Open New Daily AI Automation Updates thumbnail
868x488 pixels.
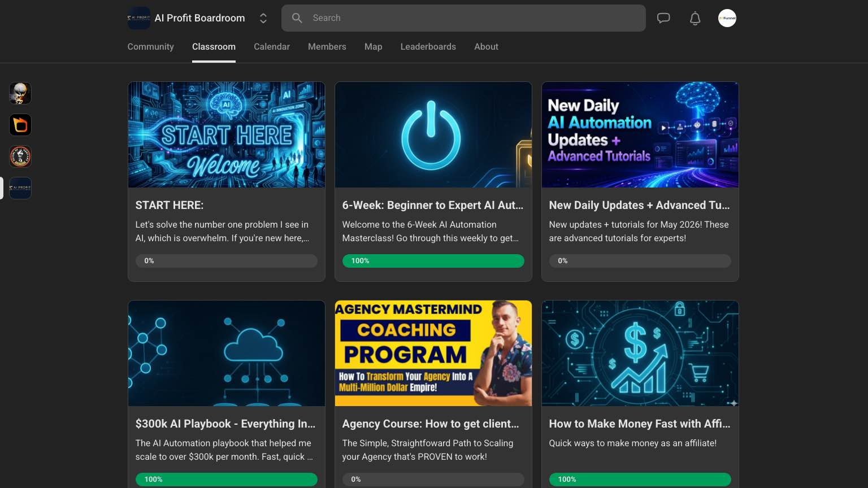tap(640, 134)
